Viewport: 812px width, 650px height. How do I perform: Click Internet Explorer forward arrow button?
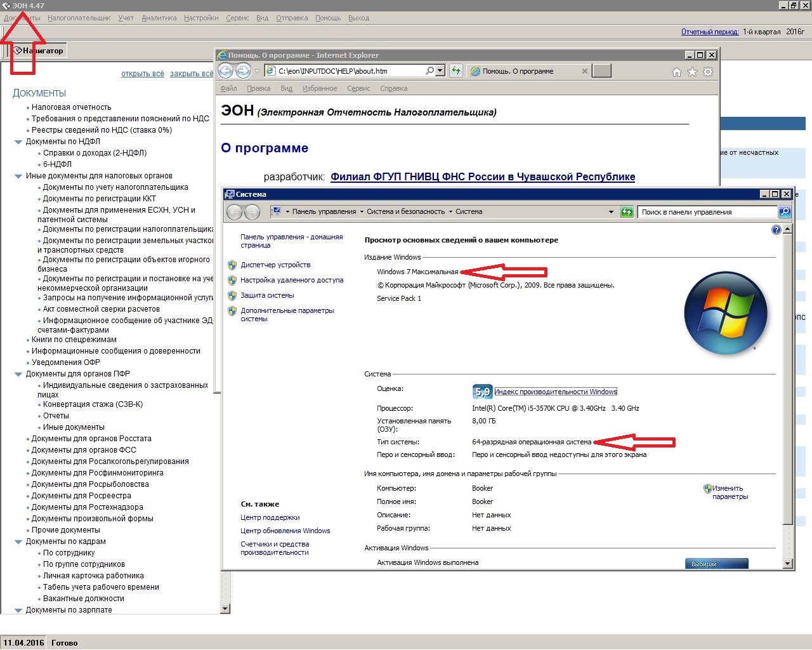[x=244, y=70]
